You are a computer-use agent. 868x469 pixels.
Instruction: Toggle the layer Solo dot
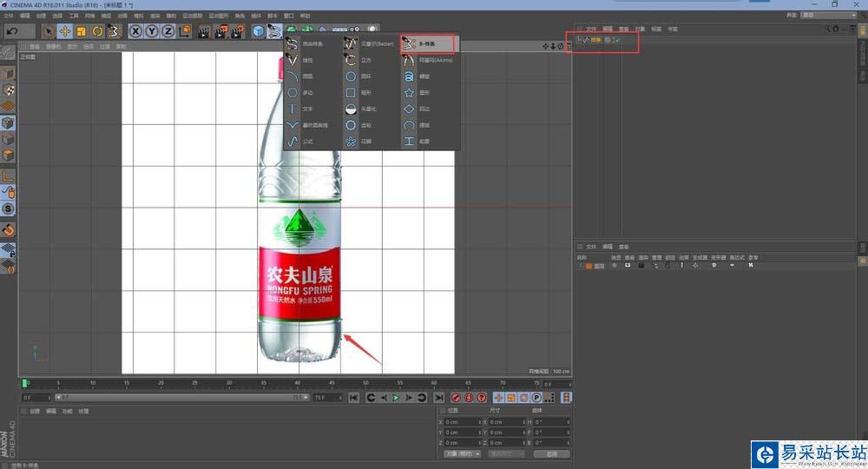coord(614,266)
